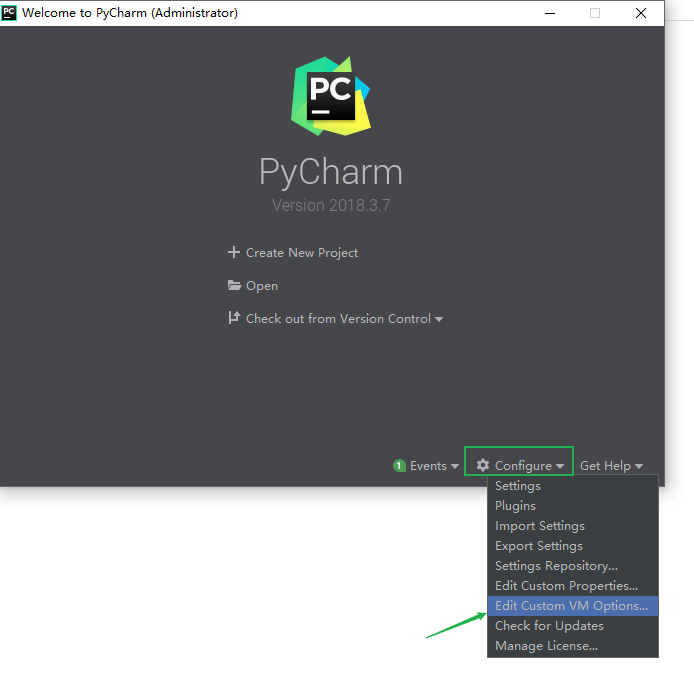The width and height of the screenshot is (694, 675).
Task: Click the PyCharm title bar app icon
Action: (9, 13)
